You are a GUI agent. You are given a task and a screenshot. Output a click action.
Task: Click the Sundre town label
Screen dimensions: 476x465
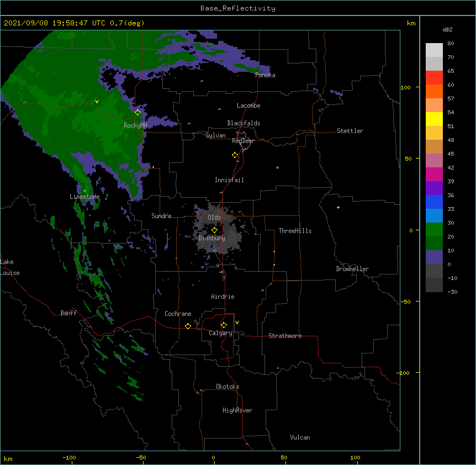[x=161, y=216]
